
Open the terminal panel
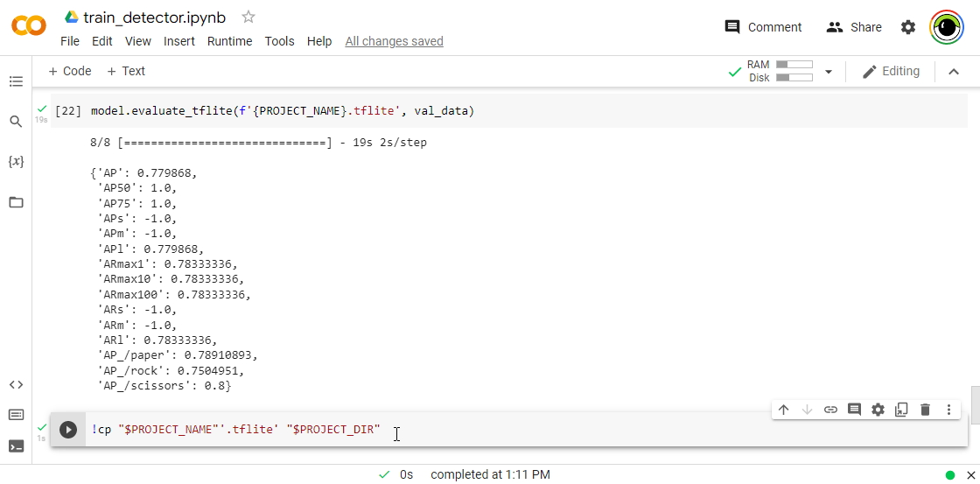(x=16, y=446)
